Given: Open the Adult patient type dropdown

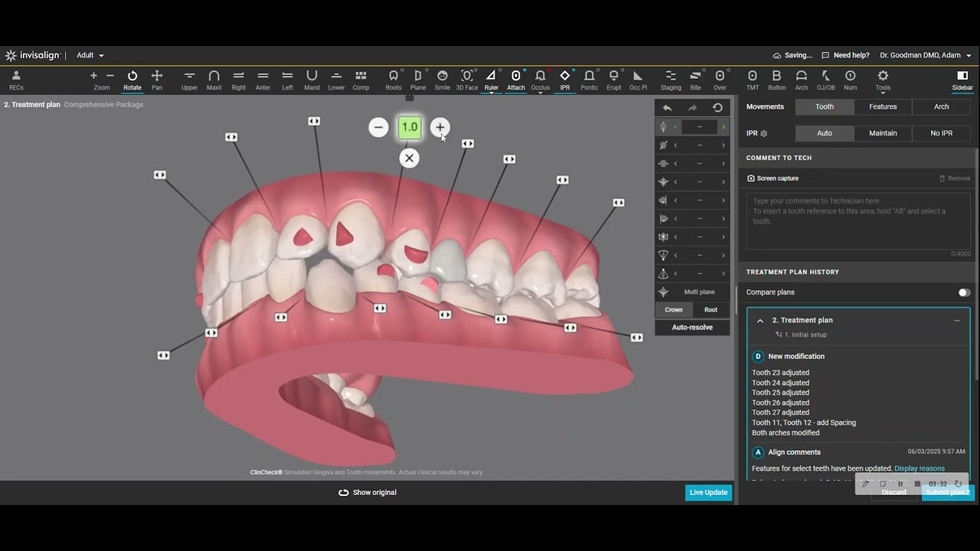Looking at the screenshot, I should tap(90, 55).
